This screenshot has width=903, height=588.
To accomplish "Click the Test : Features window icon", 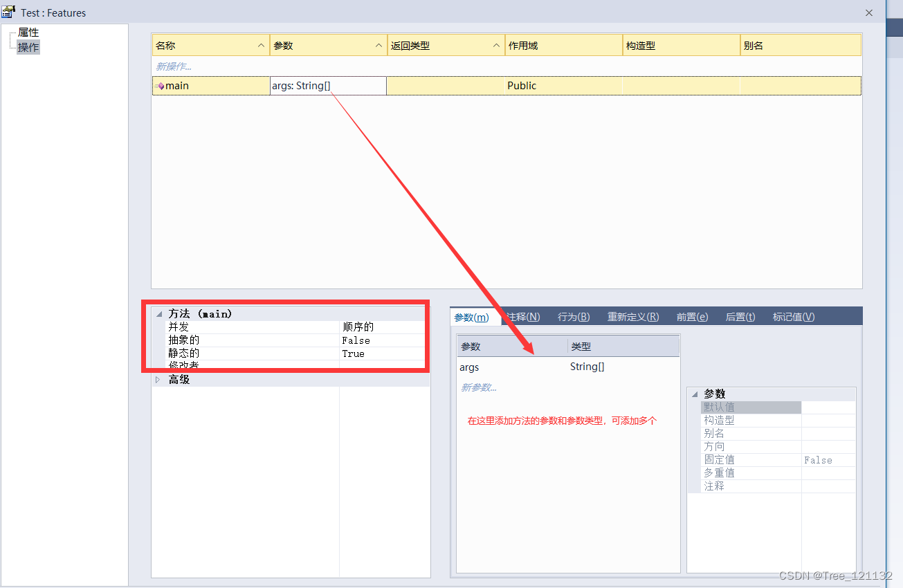I will coord(9,12).
